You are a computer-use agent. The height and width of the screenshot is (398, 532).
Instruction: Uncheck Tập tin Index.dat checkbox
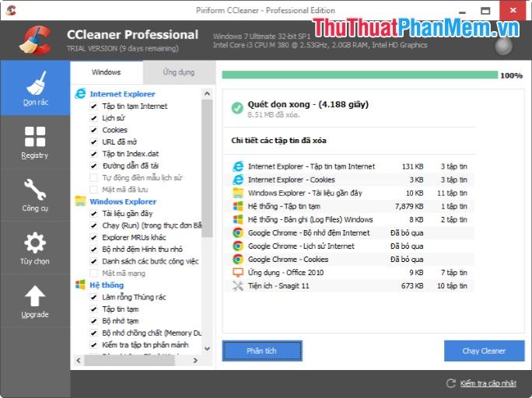[x=93, y=154]
